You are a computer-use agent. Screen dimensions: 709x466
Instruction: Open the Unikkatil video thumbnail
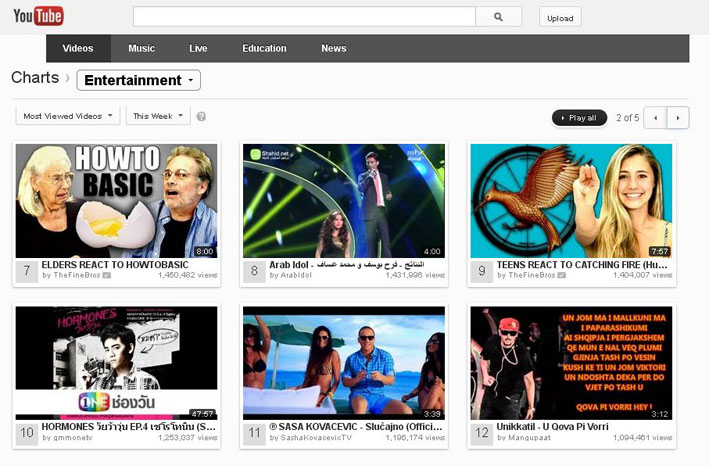[571, 363]
